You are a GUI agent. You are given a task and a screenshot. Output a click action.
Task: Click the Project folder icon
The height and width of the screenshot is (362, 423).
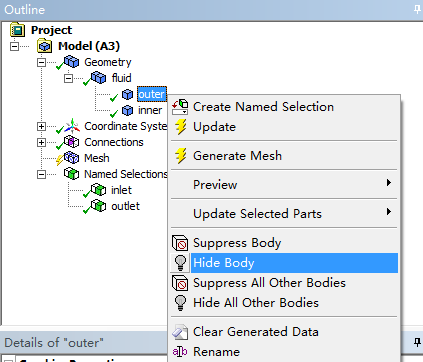pos(17,30)
